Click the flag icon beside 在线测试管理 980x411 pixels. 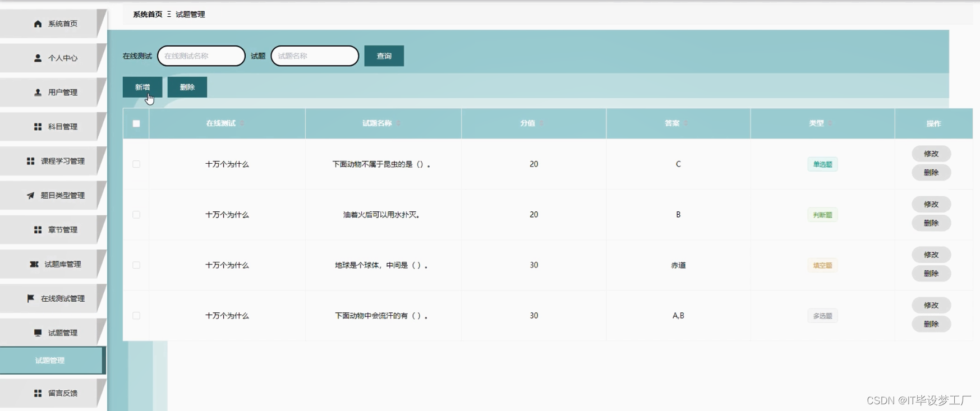30,298
